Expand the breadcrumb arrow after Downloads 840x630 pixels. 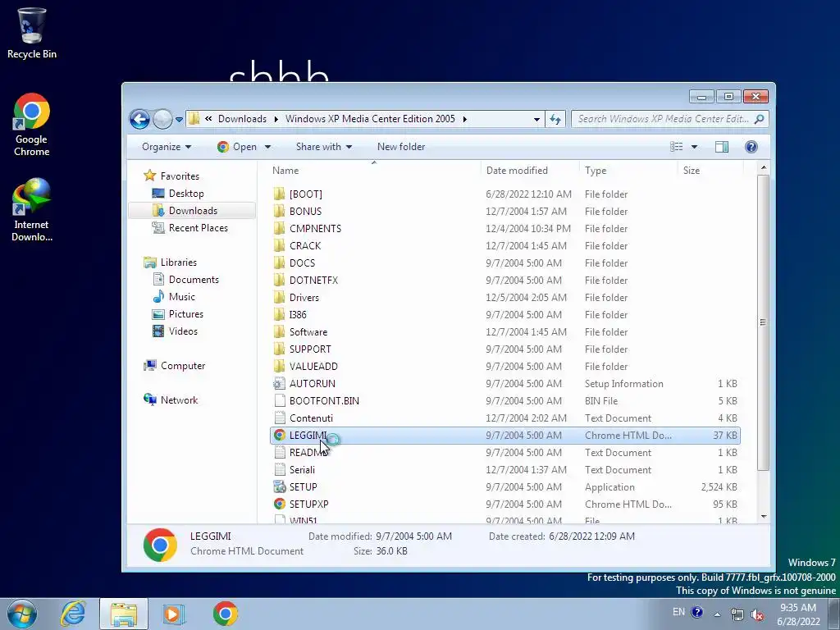pyautogui.click(x=276, y=119)
